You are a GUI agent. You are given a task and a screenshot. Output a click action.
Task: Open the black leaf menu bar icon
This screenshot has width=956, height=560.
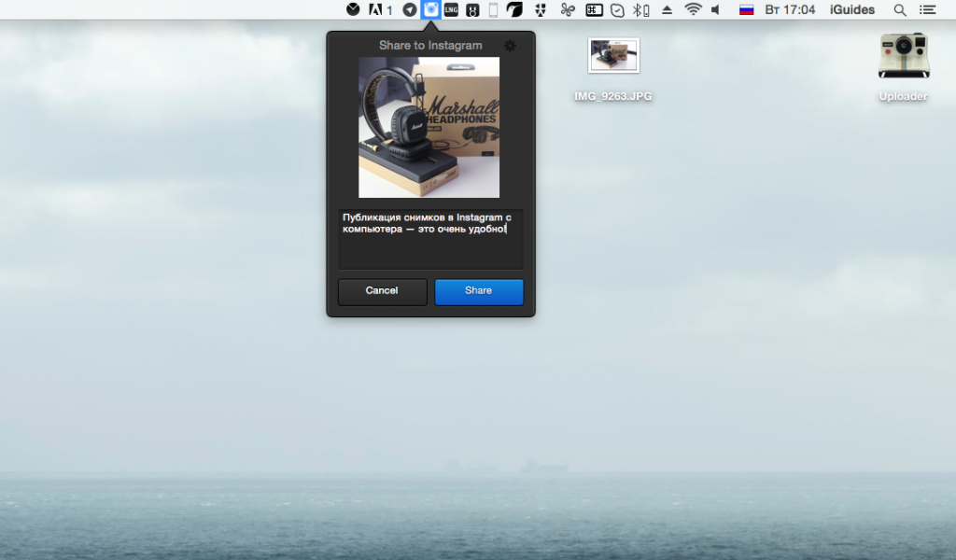514,9
